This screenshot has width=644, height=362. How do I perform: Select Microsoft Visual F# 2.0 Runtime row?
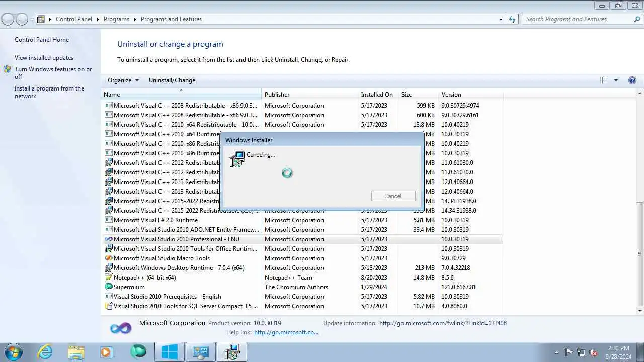coord(302,220)
